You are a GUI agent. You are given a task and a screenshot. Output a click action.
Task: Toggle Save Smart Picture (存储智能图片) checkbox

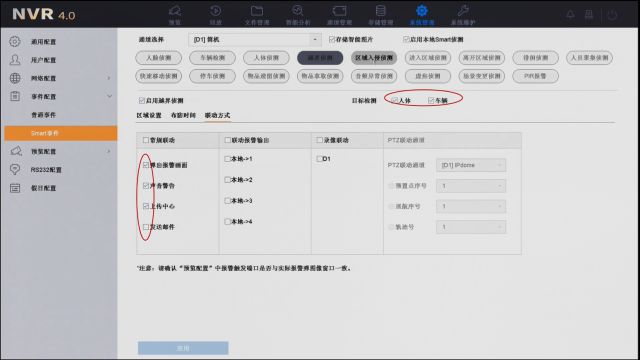pyautogui.click(x=332, y=39)
